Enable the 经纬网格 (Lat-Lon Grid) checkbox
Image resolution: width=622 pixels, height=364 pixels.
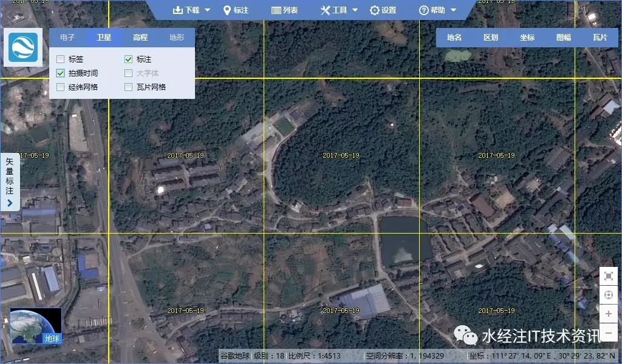tap(60, 87)
